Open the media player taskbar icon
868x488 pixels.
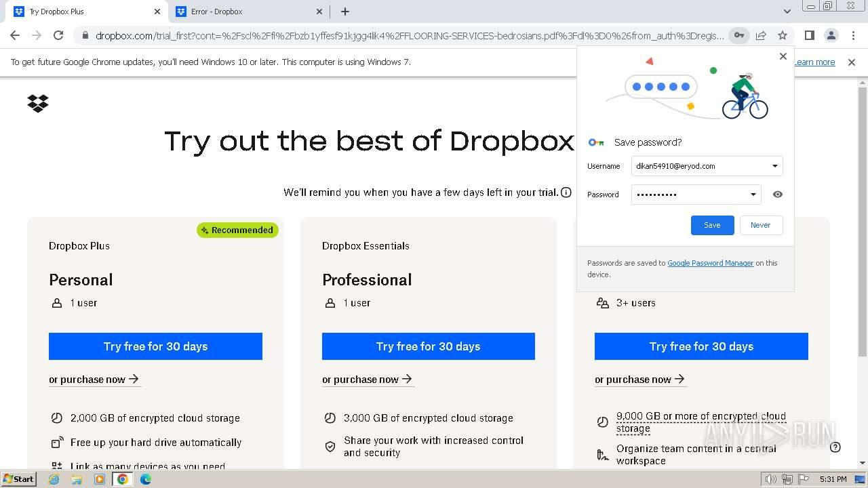[x=100, y=479]
